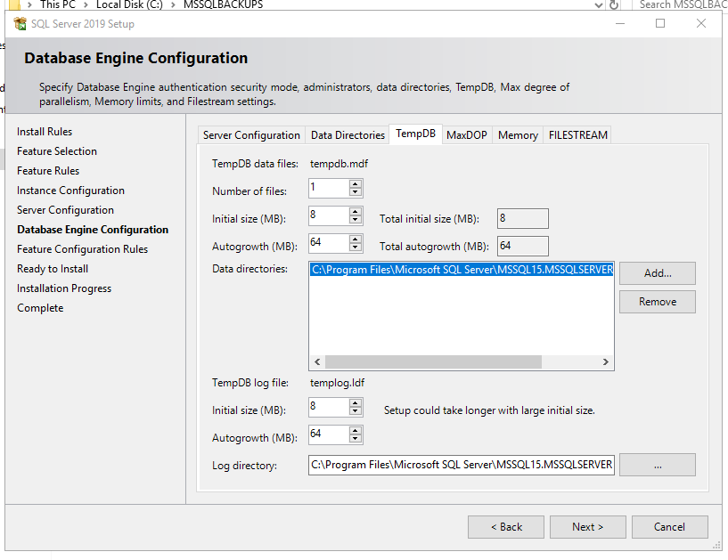The height and width of the screenshot is (560, 728).
Task: Increase Number of files with up arrow
Action: [x=356, y=183]
